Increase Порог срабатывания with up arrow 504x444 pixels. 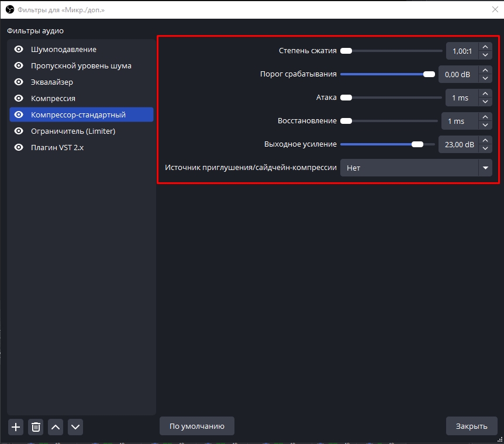pyautogui.click(x=485, y=70)
